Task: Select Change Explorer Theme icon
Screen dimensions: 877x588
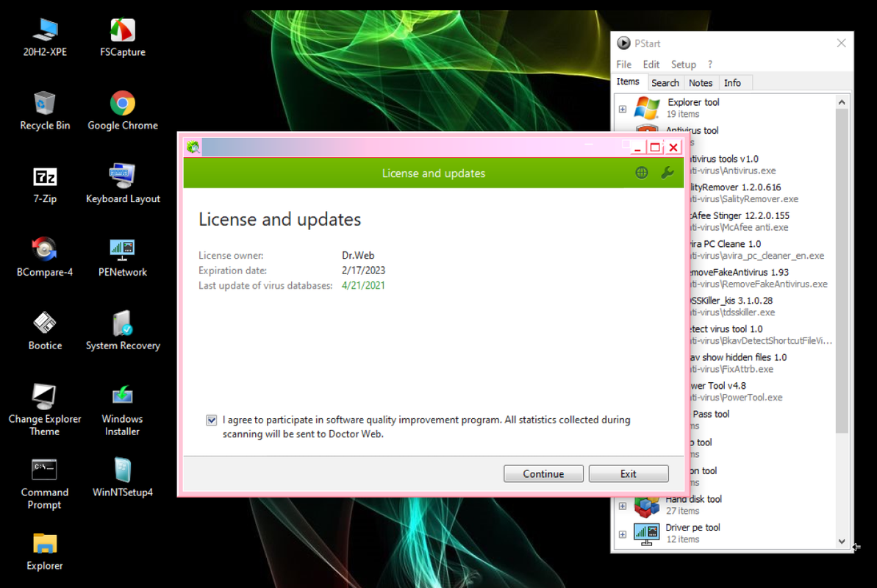Action: click(x=45, y=410)
